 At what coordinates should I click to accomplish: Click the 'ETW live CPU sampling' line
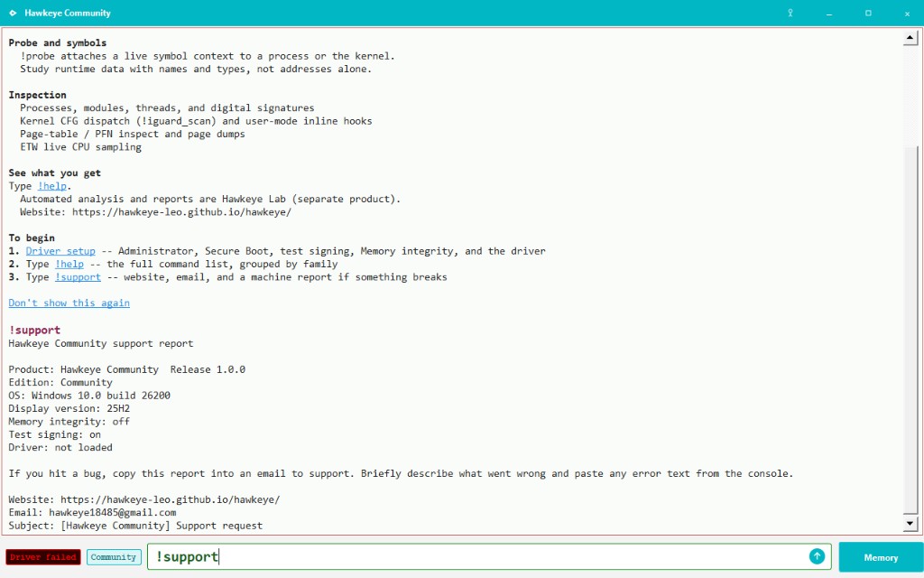80,147
